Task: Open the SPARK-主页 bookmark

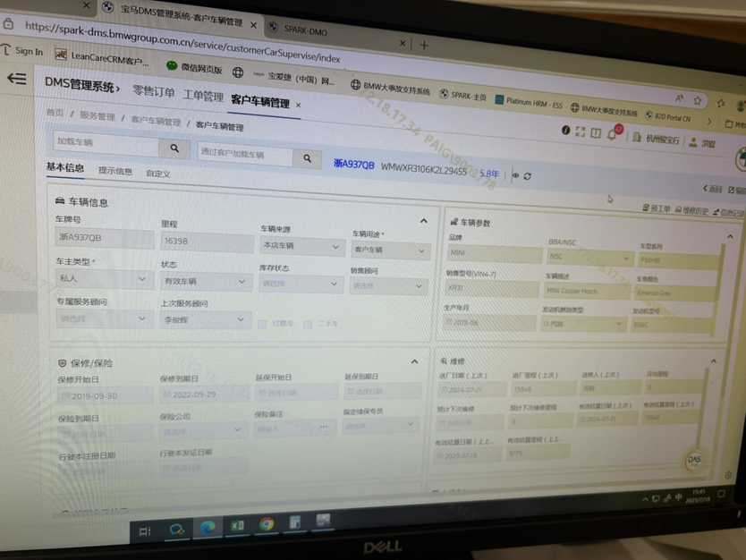Action: click(463, 95)
